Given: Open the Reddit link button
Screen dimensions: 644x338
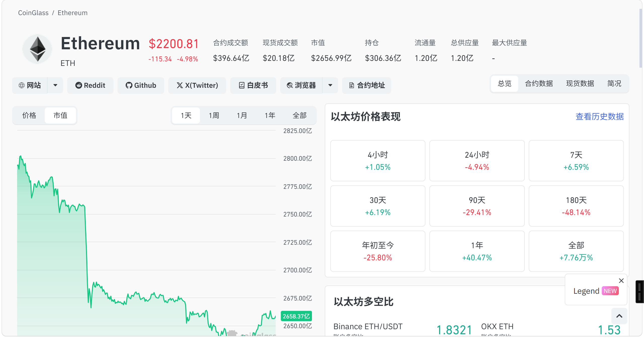Looking at the screenshot, I should pyautogui.click(x=90, y=85).
